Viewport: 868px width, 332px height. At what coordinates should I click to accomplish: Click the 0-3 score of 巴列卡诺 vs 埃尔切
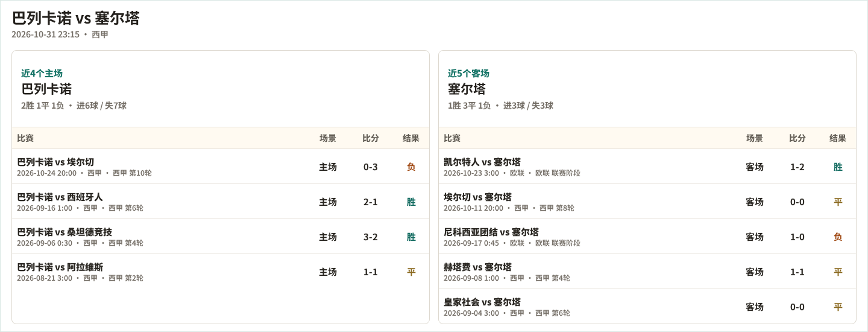pos(371,167)
